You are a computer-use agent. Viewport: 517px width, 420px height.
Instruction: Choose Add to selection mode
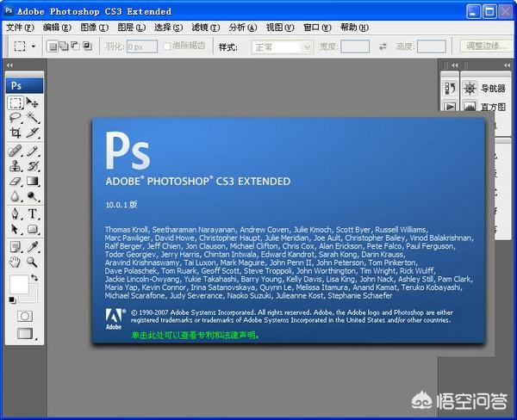tap(64, 46)
